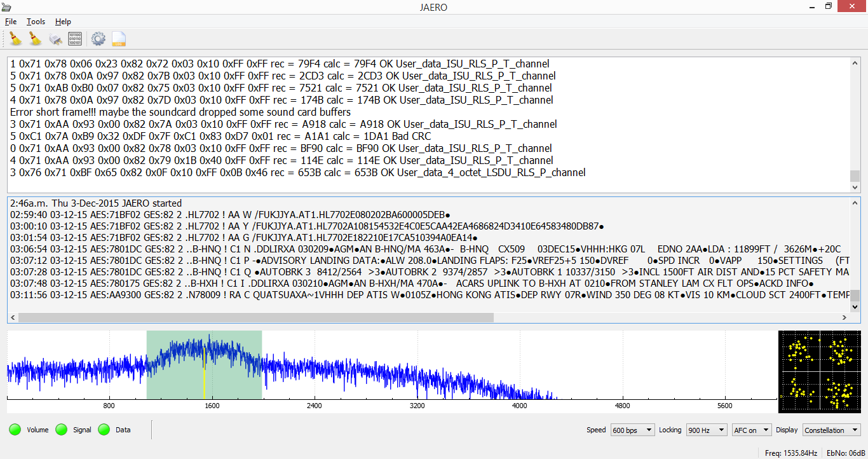Click the first broom clear icon in toolbar
The width and height of the screenshot is (868, 459).
[15, 39]
